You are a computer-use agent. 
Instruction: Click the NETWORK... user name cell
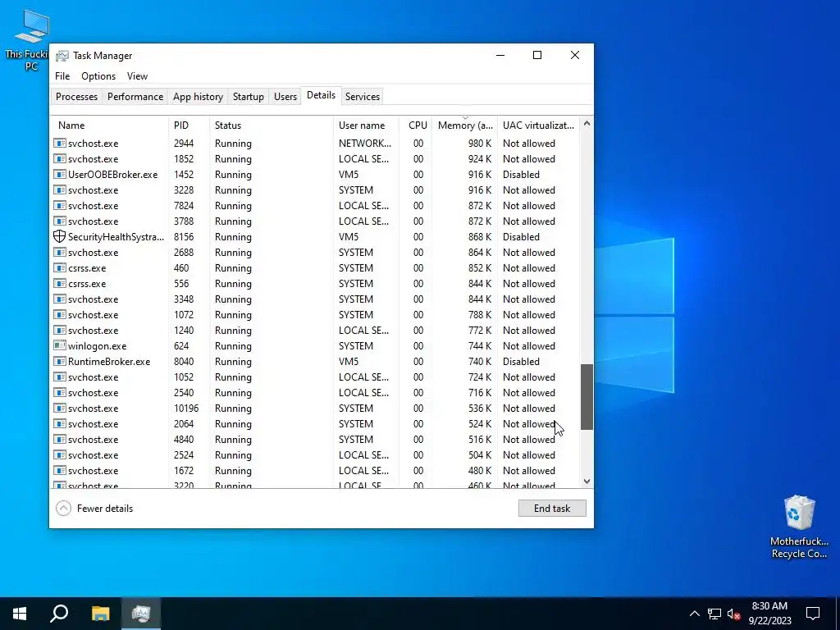point(365,144)
